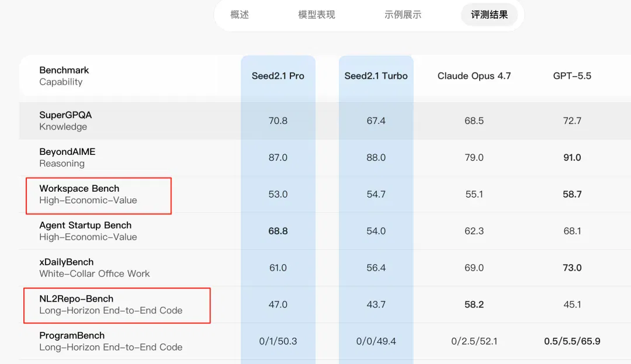Select Agent Startup Bench score 68.8

pos(278,231)
